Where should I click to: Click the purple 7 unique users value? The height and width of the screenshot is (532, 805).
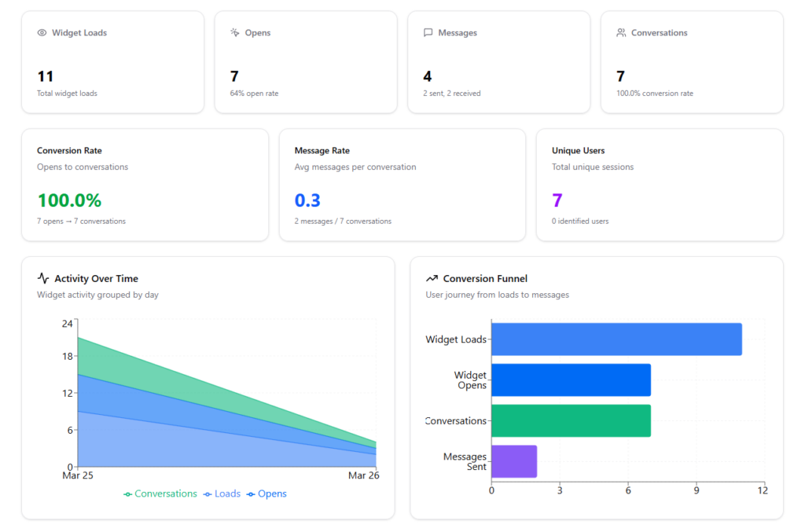[x=557, y=200]
